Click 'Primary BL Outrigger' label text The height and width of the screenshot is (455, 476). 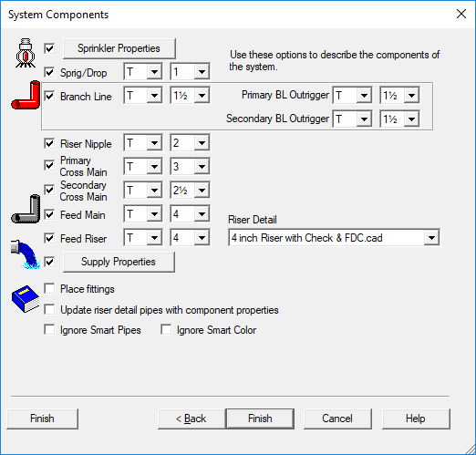point(285,95)
